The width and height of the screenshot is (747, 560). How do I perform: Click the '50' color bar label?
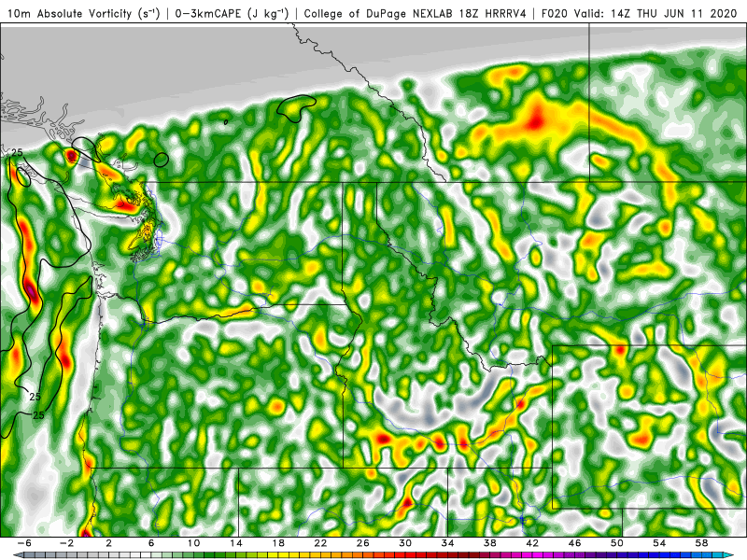pos(617,543)
